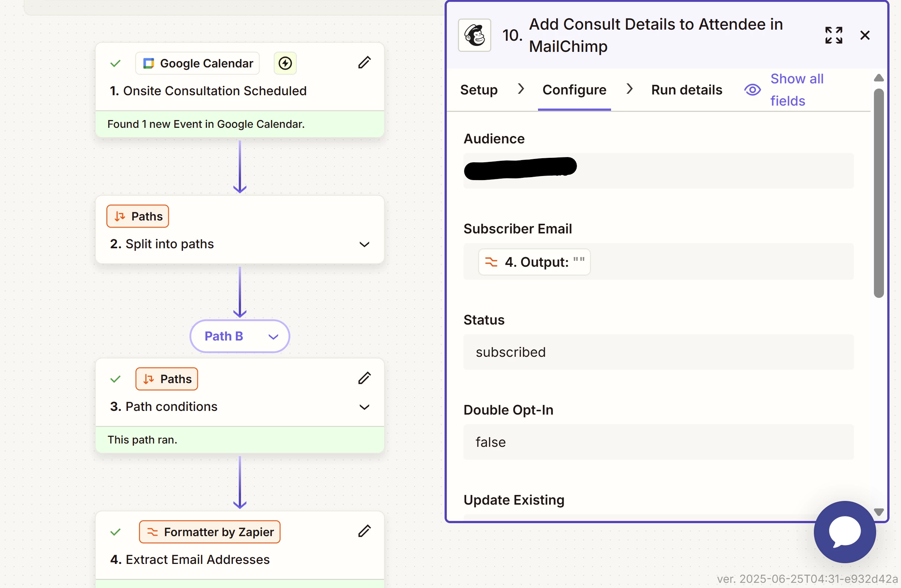Open the Path B dropdown
Screen dimensions: 901x588
pos(240,336)
